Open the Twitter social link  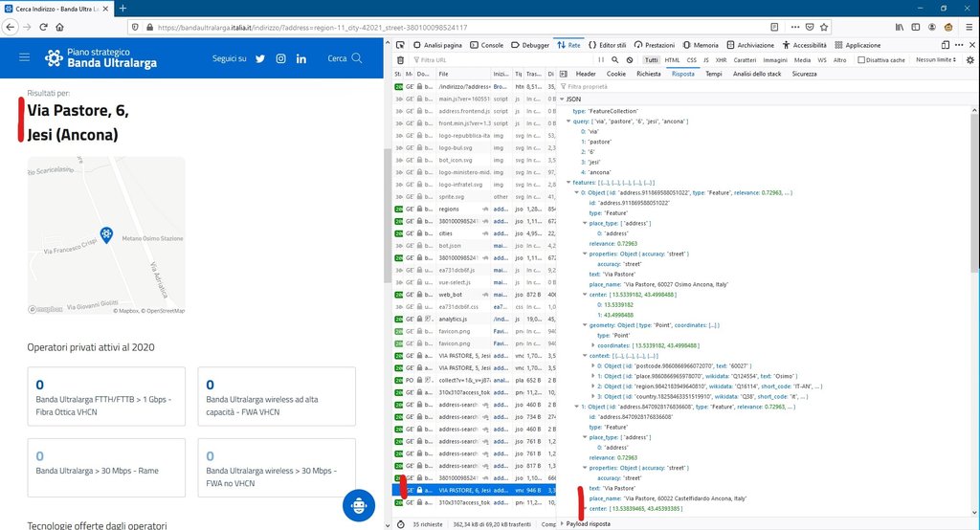(259, 58)
